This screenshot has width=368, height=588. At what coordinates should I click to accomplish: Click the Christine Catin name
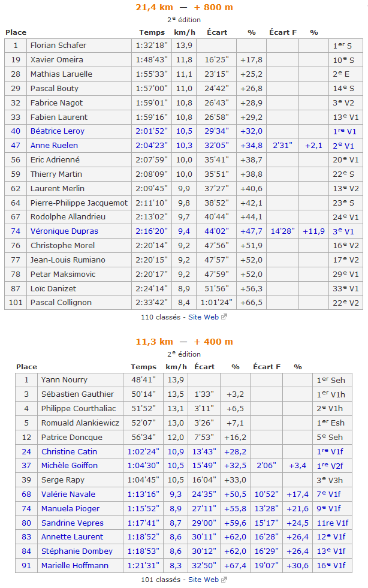69,452
